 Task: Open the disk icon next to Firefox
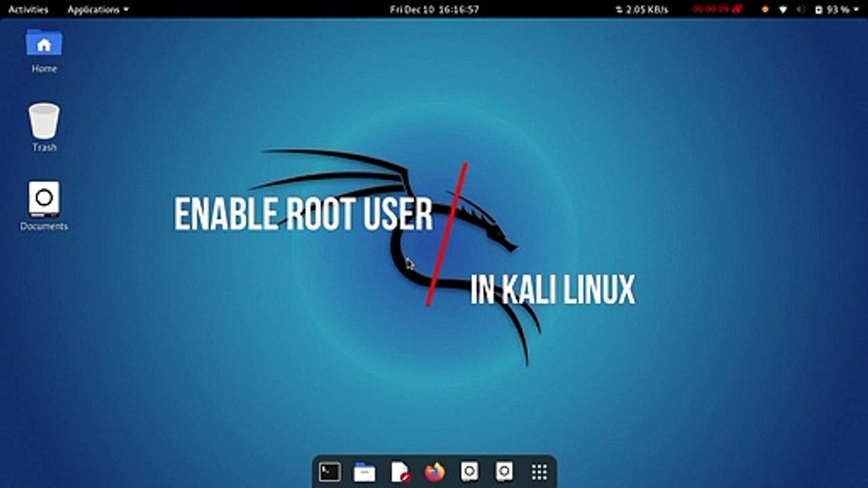coord(469,471)
